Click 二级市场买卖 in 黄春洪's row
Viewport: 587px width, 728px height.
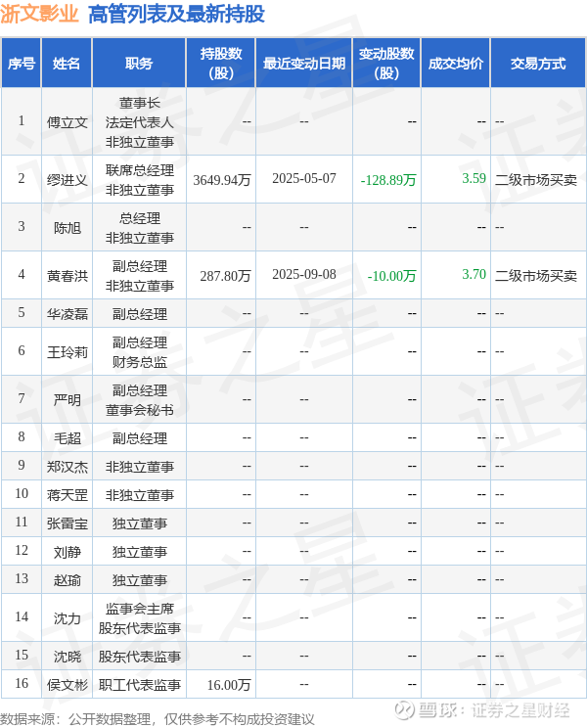(536, 276)
